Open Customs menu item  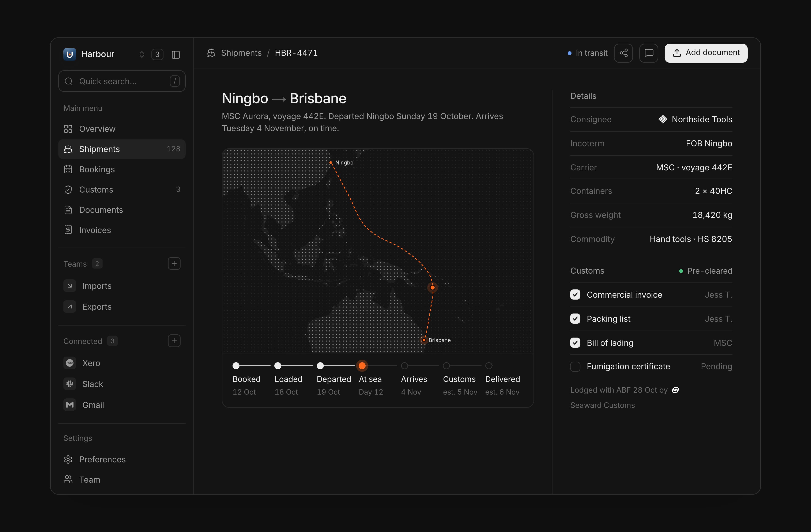click(122, 190)
